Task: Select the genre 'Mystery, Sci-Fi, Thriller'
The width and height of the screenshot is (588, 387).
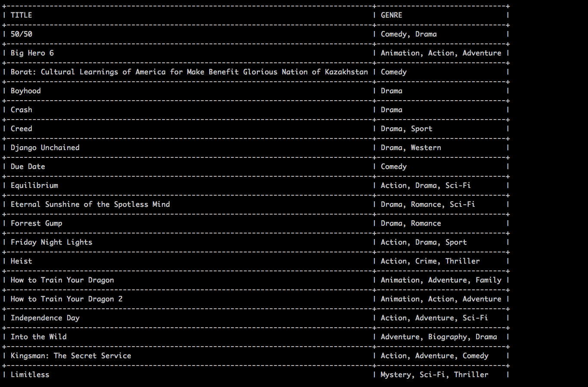Action: coord(434,375)
